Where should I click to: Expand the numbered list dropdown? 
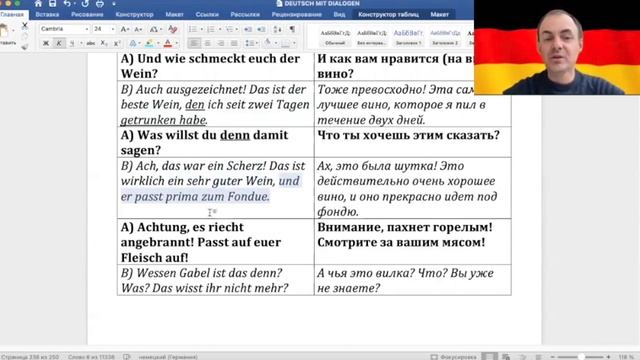(x=220, y=29)
